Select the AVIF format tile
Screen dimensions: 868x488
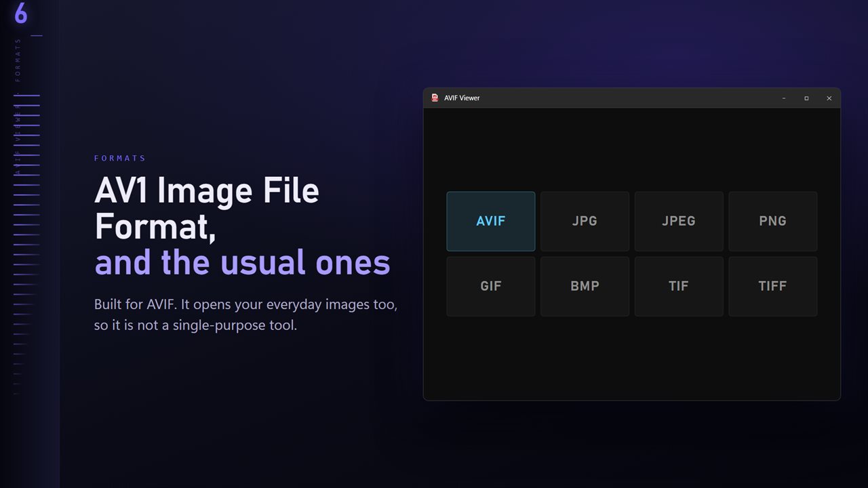[x=490, y=221]
